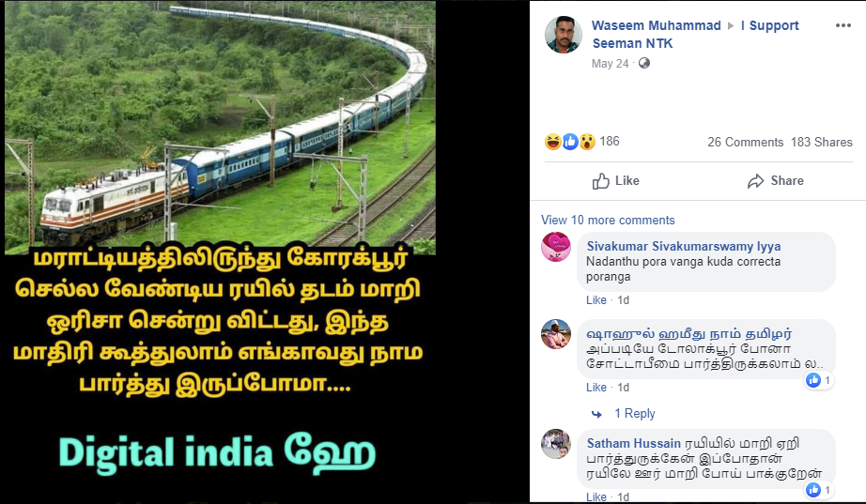The height and width of the screenshot is (504, 866).
Task: Click the Wow reaction emoji
Action: (x=587, y=142)
